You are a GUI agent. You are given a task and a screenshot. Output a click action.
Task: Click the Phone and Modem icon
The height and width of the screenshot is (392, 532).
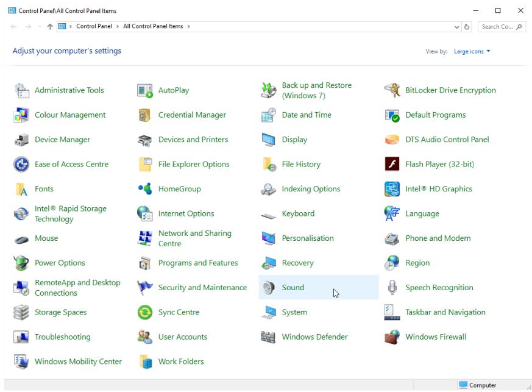392,238
